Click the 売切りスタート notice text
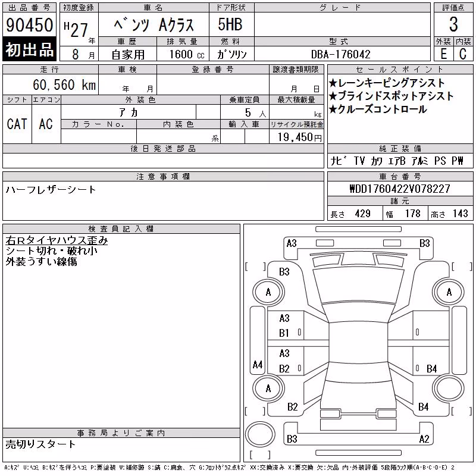The image size is (476, 476). coord(40,444)
